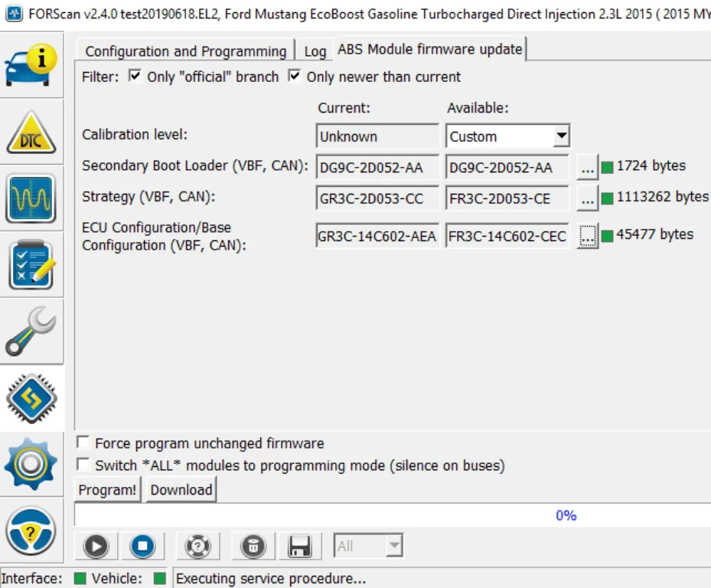Click the Vehicle green status indicator
The height and width of the screenshot is (588, 711).
(x=160, y=579)
